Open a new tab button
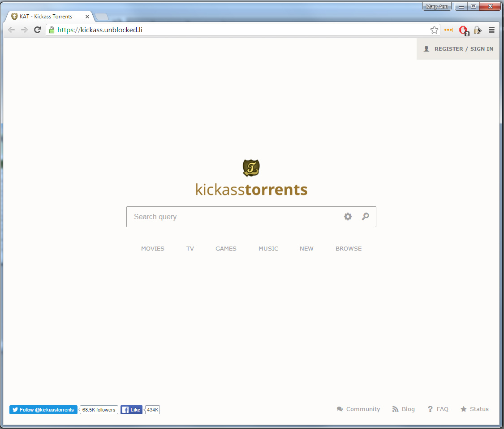Image resolution: width=504 pixels, height=429 pixels. click(102, 17)
